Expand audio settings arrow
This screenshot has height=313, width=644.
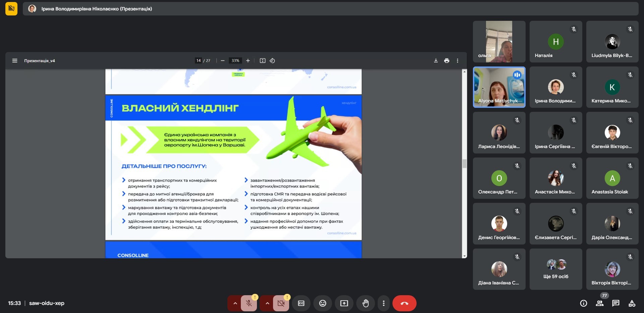point(235,303)
